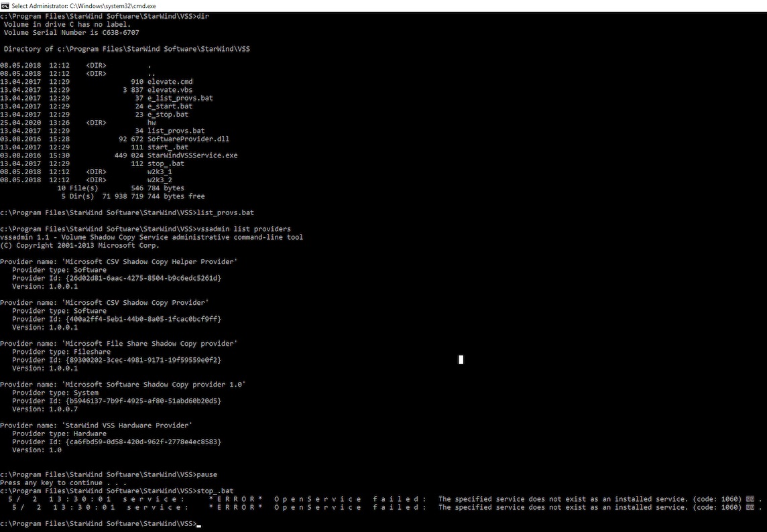The height and width of the screenshot is (532, 767).
Task: Click the '10 File(s)' summary line
Action: 121,188
